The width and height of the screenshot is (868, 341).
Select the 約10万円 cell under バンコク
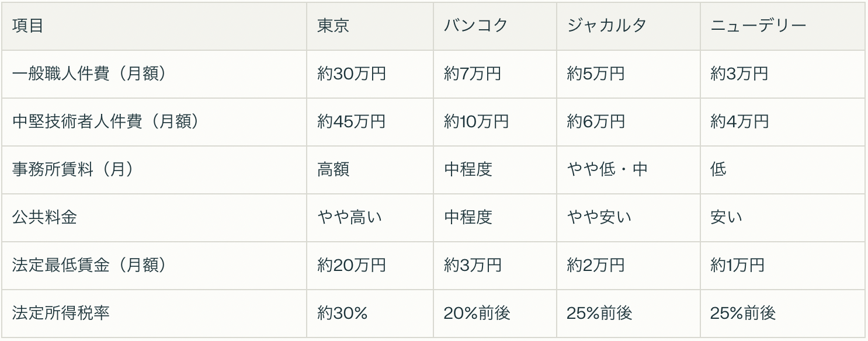[x=476, y=122]
